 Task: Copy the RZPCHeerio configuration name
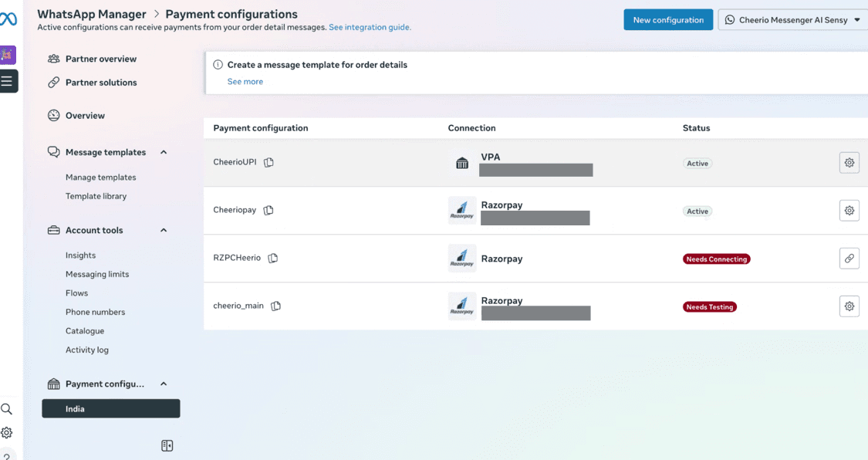[273, 259]
